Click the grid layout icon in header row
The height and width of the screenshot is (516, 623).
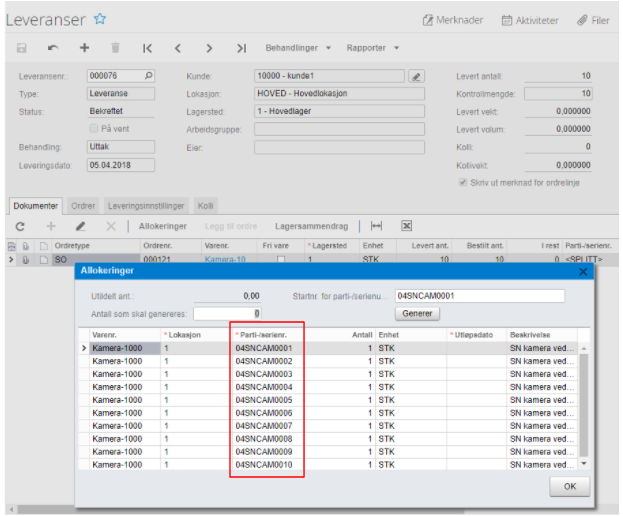click(12, 246)
